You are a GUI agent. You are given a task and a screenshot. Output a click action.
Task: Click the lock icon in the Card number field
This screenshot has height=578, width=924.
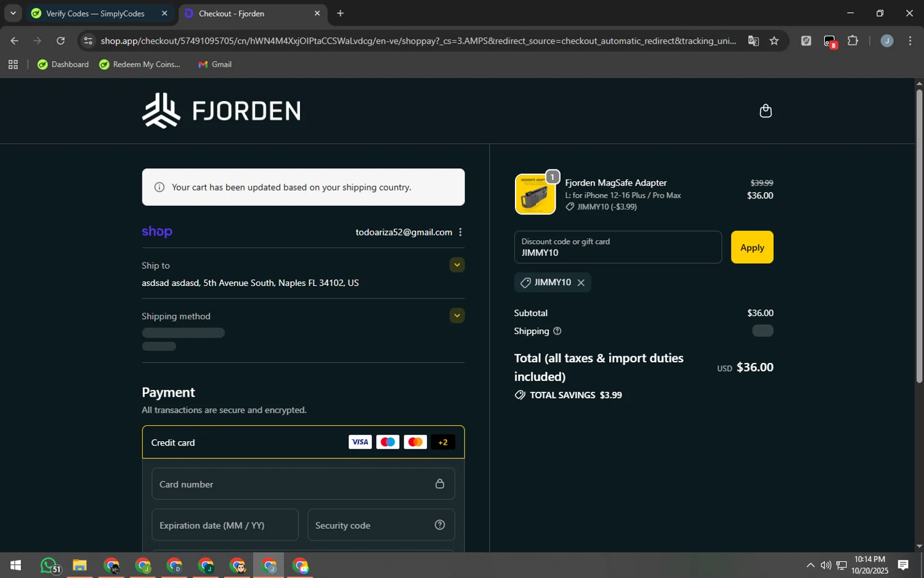point(440,484)
